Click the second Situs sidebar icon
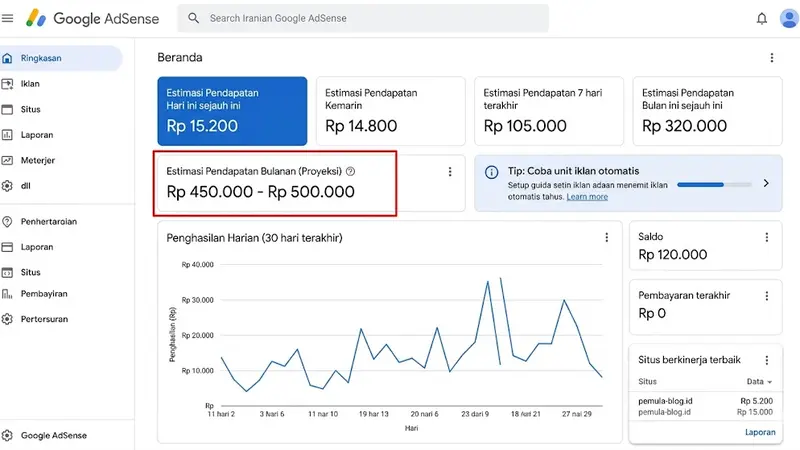The width and height of the screenshot is (800, 450). coord(7,272)
